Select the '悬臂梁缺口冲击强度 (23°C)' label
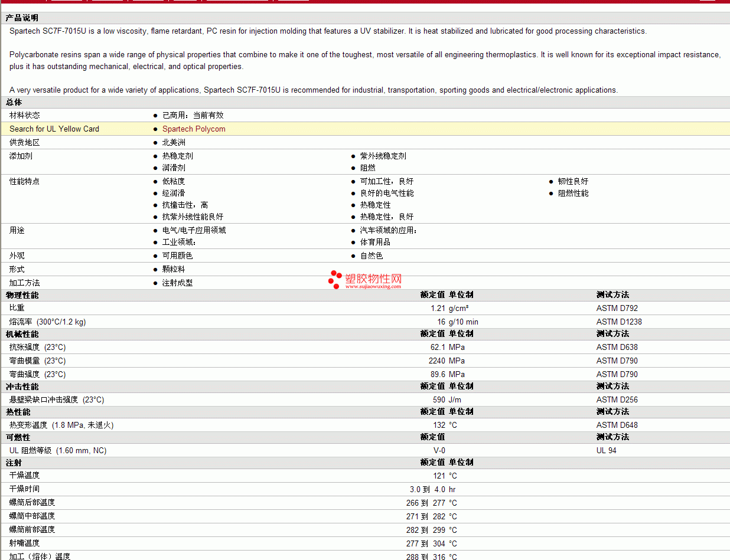 click(57, 399)
